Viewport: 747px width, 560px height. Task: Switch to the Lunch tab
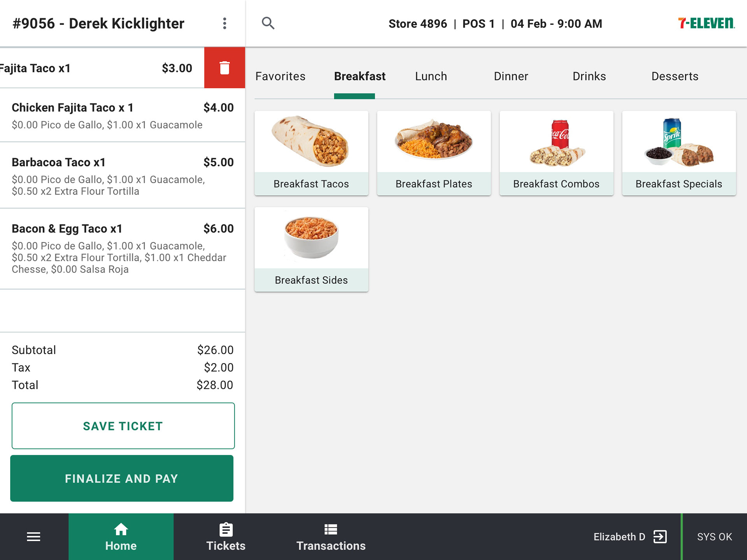(x=431, y=76)
